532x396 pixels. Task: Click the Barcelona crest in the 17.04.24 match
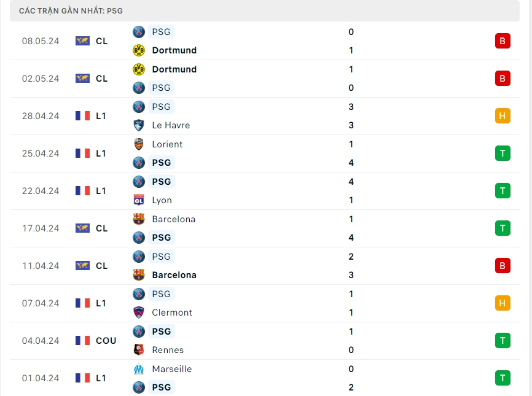(139, 219)
